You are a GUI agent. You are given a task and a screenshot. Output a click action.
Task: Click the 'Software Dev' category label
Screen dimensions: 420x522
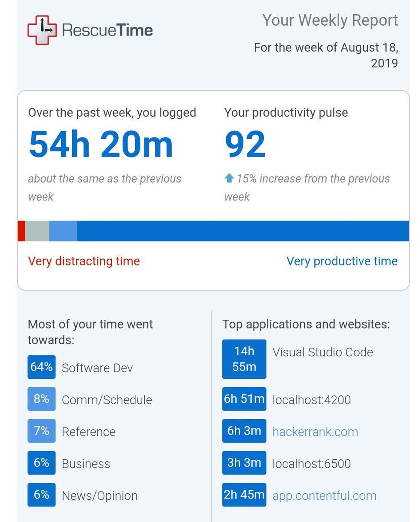97,368
